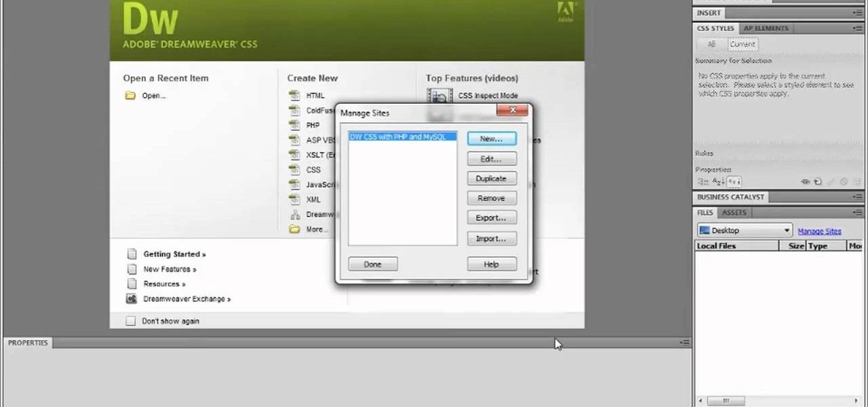Click the JavaScript file icon in Create New

pyautogui.click(x=294, y=185)
